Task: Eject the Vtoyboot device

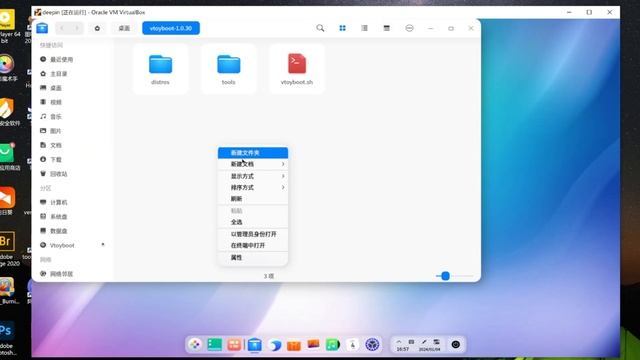Action: tap(103, 245)
